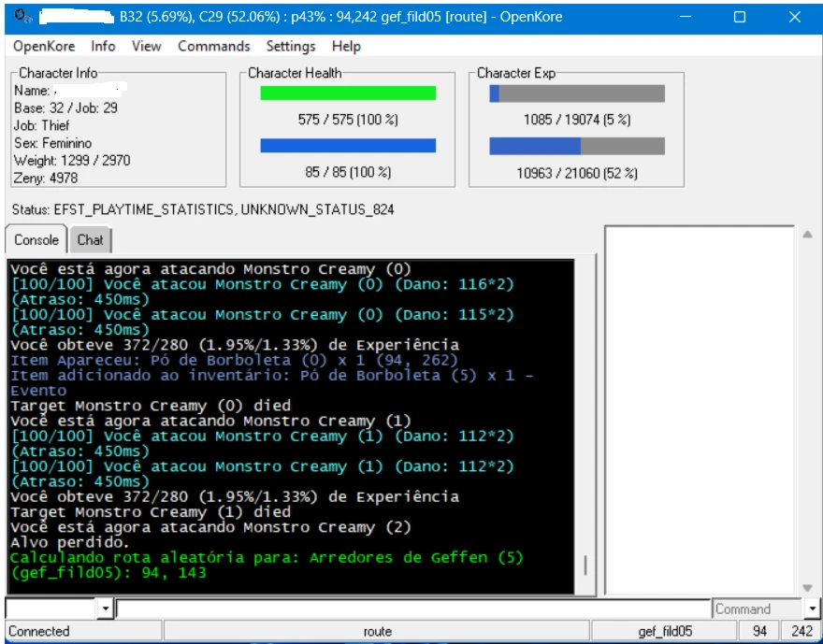Click the base experience progress bar

click(577, 93)
